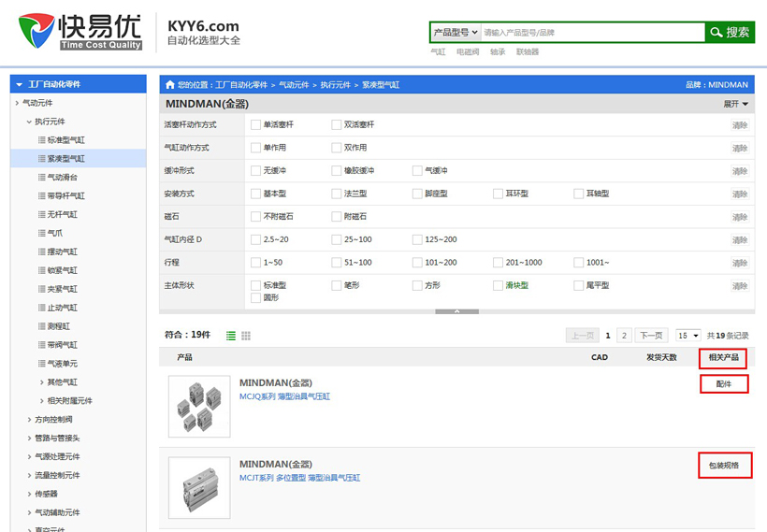Click list icon beside 摆动气缸

tap(42, 252)
